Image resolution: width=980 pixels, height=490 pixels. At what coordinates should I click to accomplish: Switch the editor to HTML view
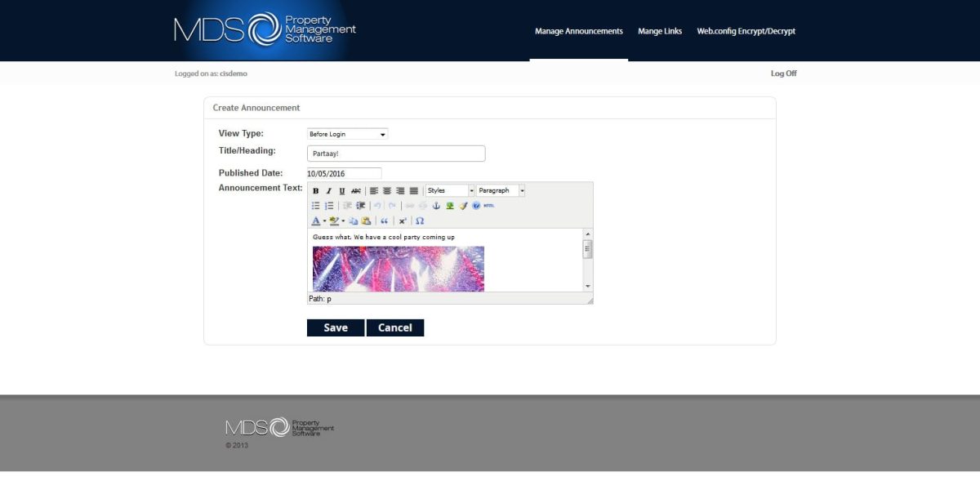click(488, 205)
